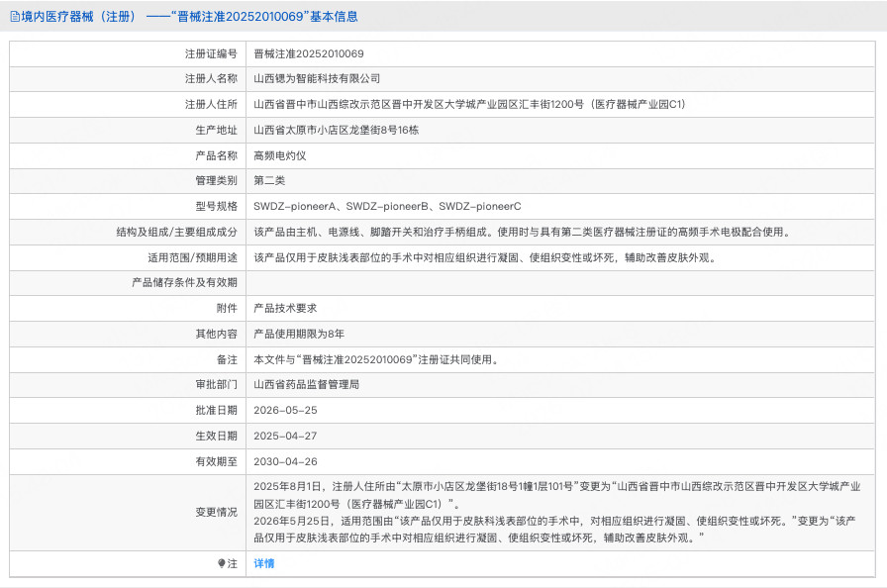Click the 产品储存条件及有效期 label

[184, 282]
